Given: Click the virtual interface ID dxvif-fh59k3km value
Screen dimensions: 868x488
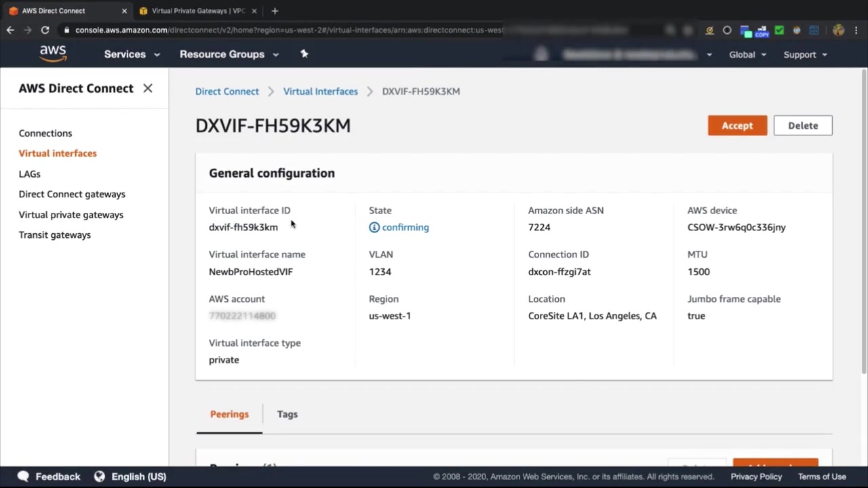Looking at the screenshot, I should pos(243,228).
